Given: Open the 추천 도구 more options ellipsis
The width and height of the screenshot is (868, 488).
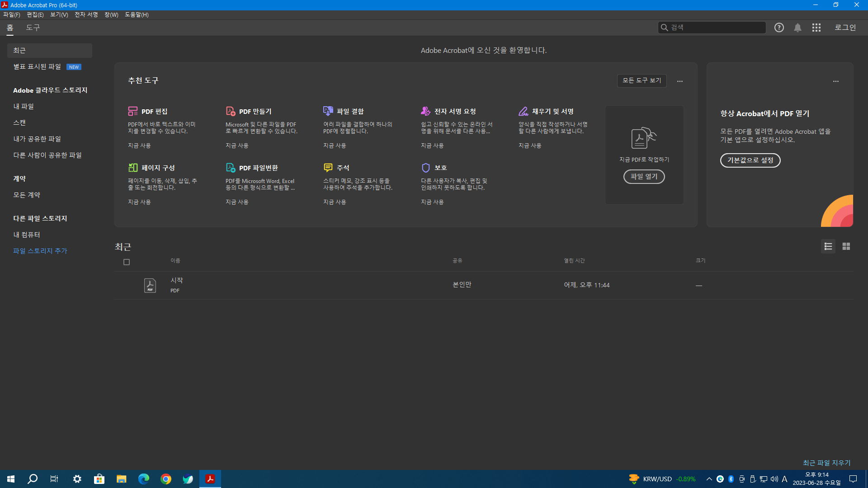Looking at the screenshot, I should 679,81.
